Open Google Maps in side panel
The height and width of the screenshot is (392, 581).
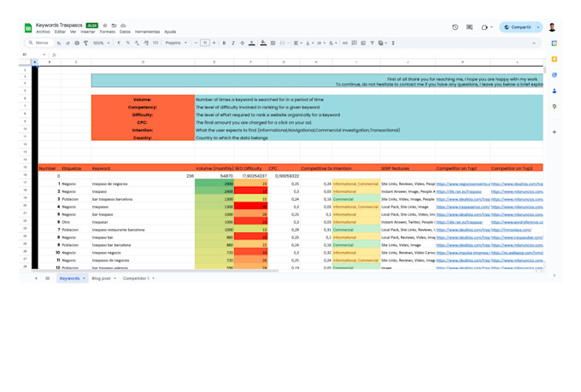click(x=555, y=107)
